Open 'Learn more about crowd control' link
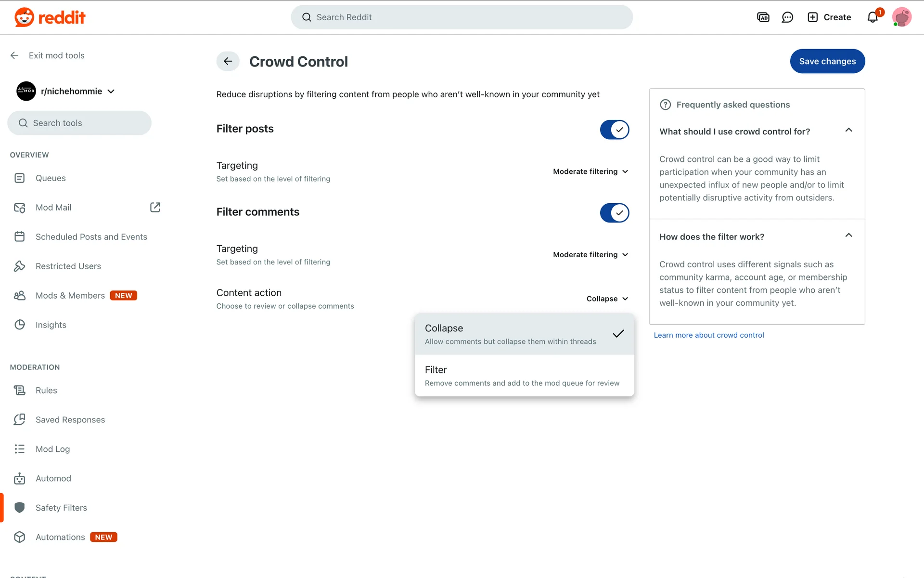 coord(708,335)
